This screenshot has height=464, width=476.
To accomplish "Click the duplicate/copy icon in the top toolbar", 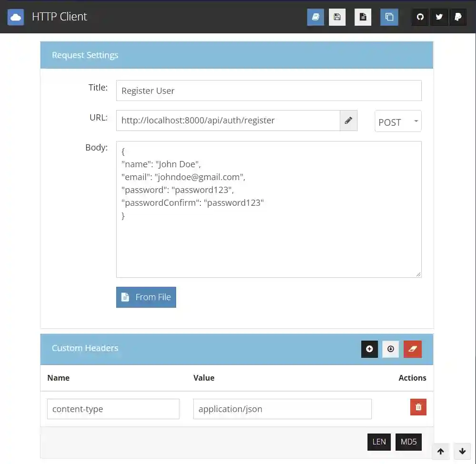I will (x=389, y=17).
